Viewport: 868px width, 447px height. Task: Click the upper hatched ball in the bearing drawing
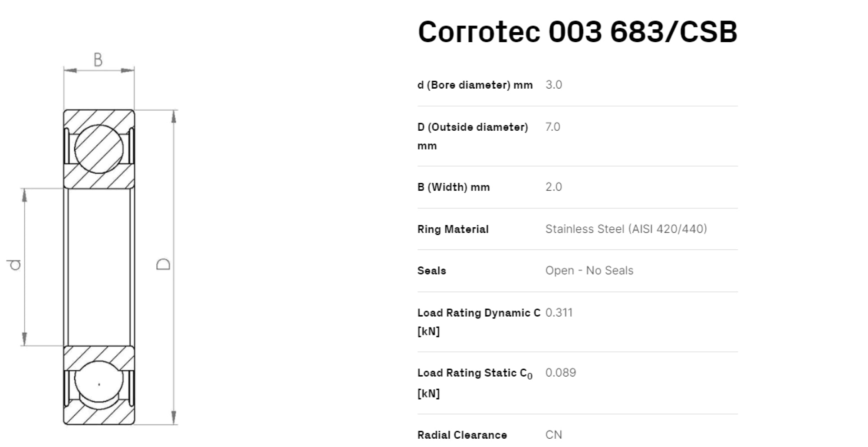(x=99, y=149)
